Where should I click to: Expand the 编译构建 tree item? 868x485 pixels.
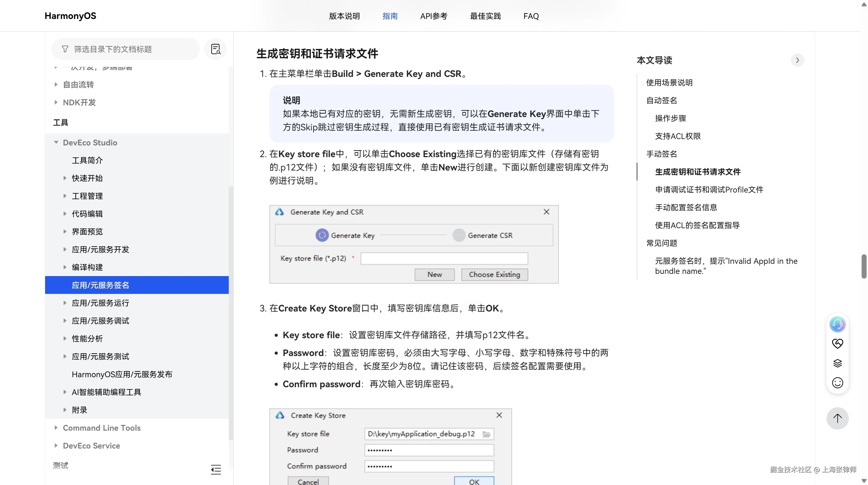(65, 267)
